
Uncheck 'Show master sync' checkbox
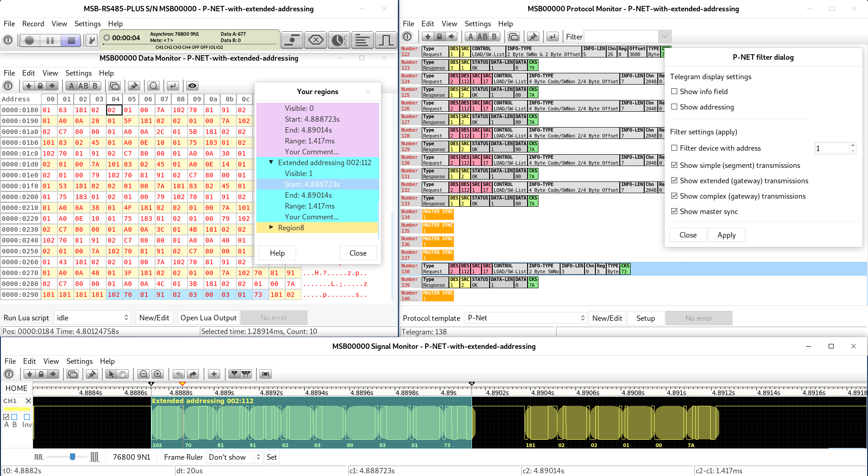click(x=674, y=211)
